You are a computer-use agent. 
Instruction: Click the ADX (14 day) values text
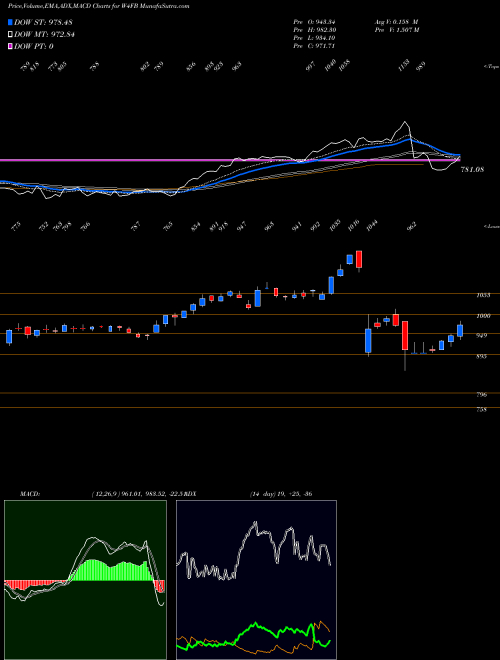[280, 494]
